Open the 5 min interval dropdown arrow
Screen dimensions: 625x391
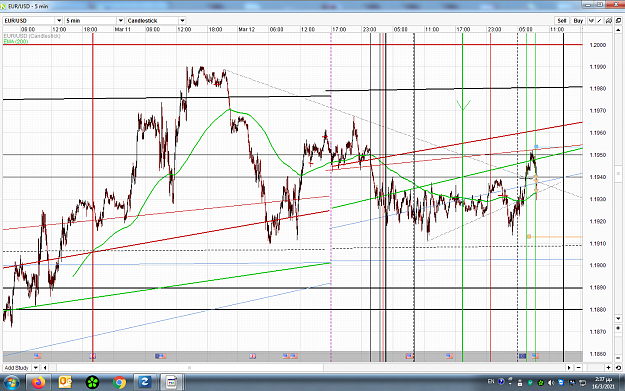pyautogui.click(x=120, y=21)
